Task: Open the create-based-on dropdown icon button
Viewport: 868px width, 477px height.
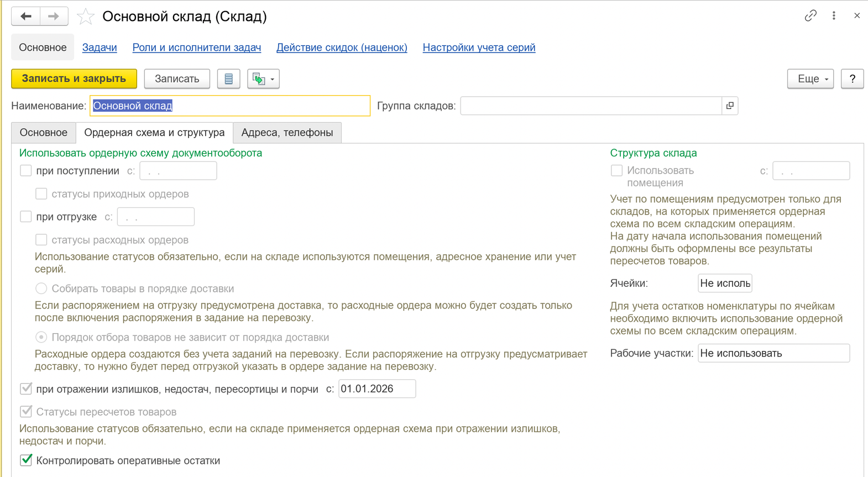Action: [263, 79]
